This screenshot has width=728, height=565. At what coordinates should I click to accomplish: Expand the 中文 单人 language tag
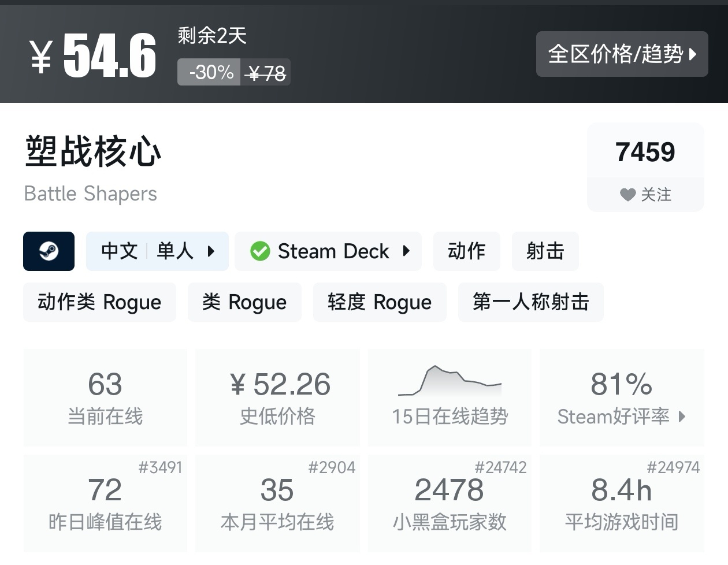click(157, 251)
